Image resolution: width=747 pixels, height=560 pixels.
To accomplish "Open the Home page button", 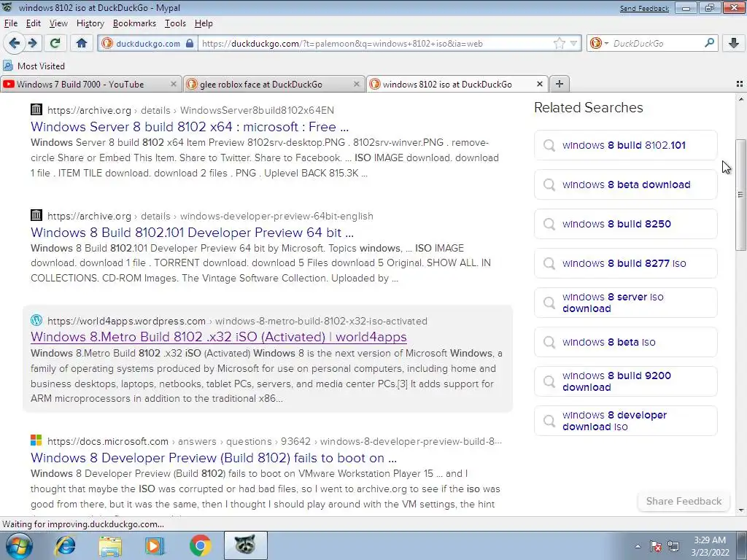I will coord(82,43).
